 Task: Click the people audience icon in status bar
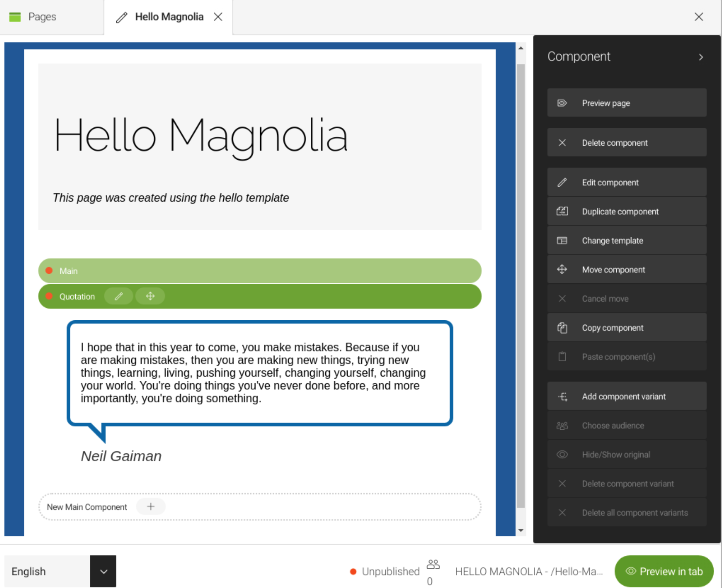click(433, 564)
